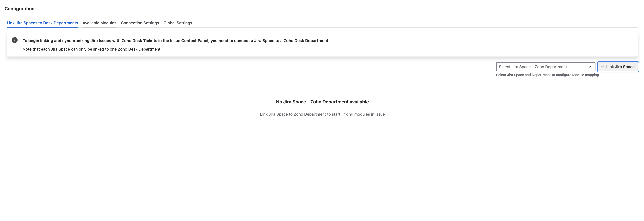Switch to the Available Modules tab
644x221 pixels.
[99, 23]
